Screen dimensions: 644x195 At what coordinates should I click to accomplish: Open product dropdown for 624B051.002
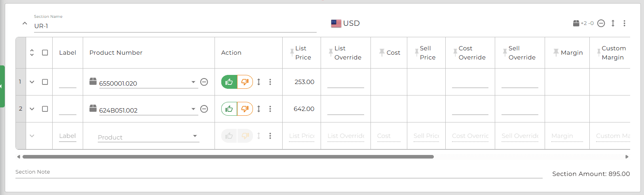193,109
